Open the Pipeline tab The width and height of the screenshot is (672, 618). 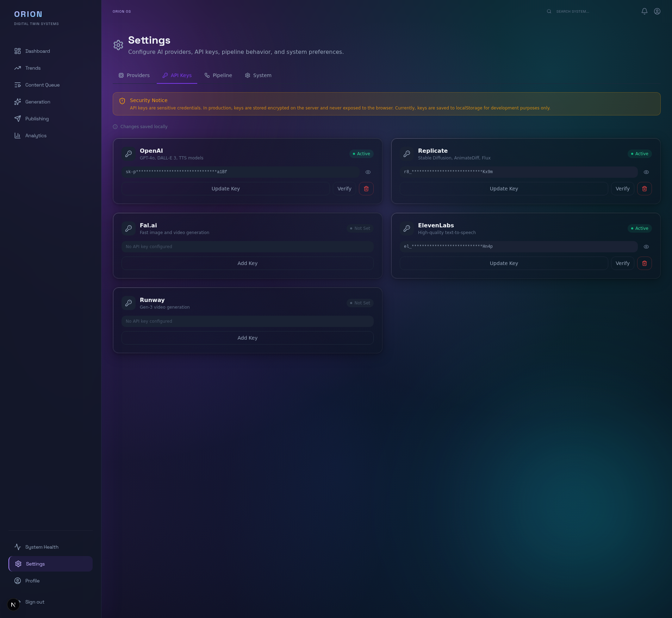point(218,75)
